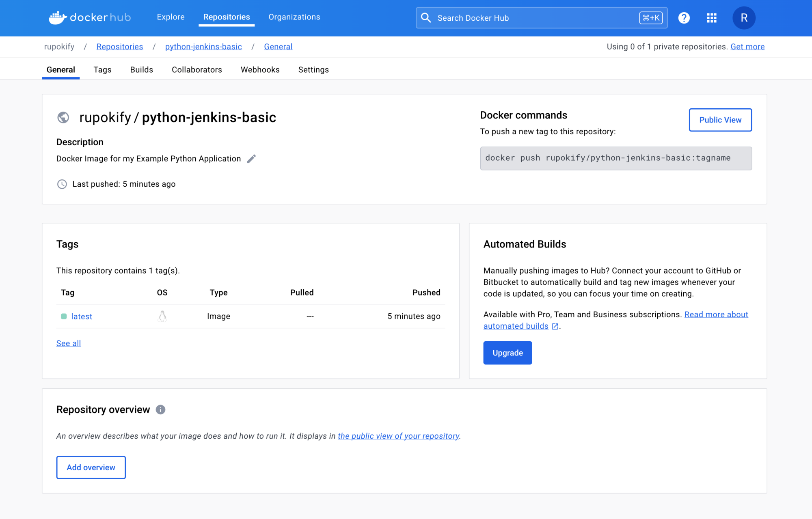
Task: Open the Webhooks tab
Action: pyautogui.click(x=260, y=70)
